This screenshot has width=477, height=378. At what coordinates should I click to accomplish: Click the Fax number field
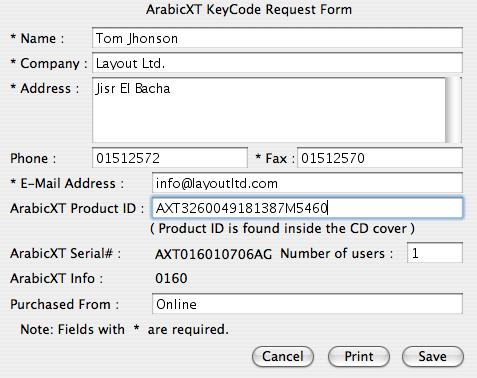coord(380,158)
